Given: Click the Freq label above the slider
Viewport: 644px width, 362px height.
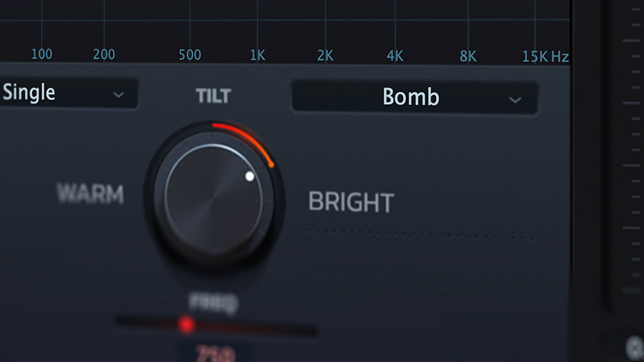Looking at the screenshot, I should coord(213,302).
